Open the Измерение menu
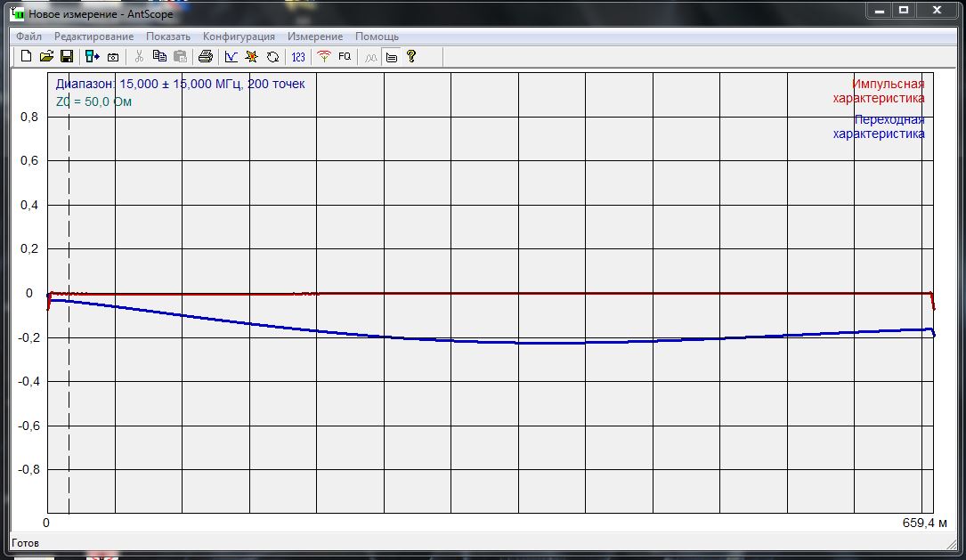Screen dimensions: 966x560 [x=314, y=37]
